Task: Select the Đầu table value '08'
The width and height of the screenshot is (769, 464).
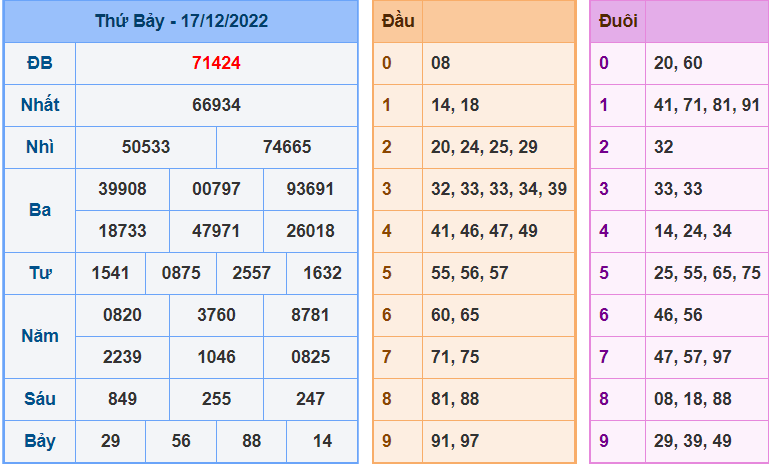Action: click(440, 63)
